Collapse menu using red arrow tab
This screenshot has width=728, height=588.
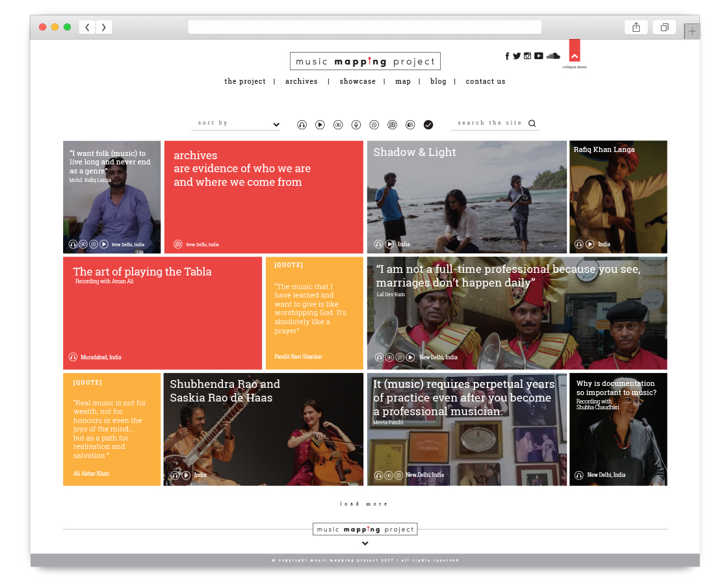click(575, 51)
